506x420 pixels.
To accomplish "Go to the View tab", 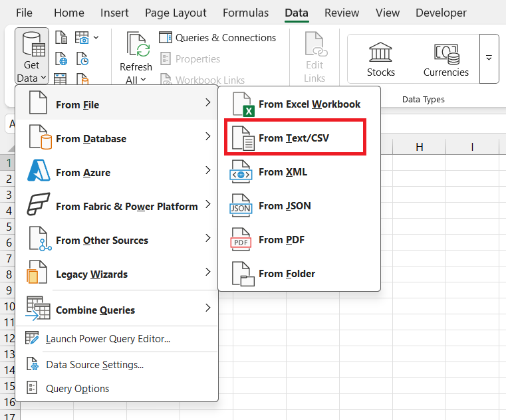I will [x=388, y=13].
